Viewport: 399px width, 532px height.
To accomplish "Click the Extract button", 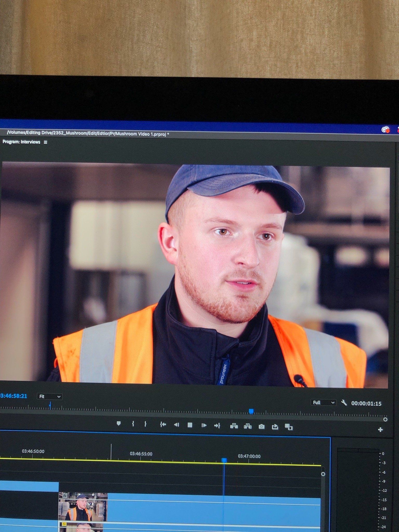I will pos(248,426).
